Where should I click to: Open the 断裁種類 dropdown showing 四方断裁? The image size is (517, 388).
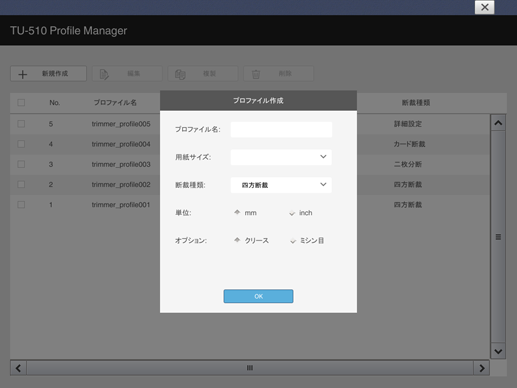point(281,185)
